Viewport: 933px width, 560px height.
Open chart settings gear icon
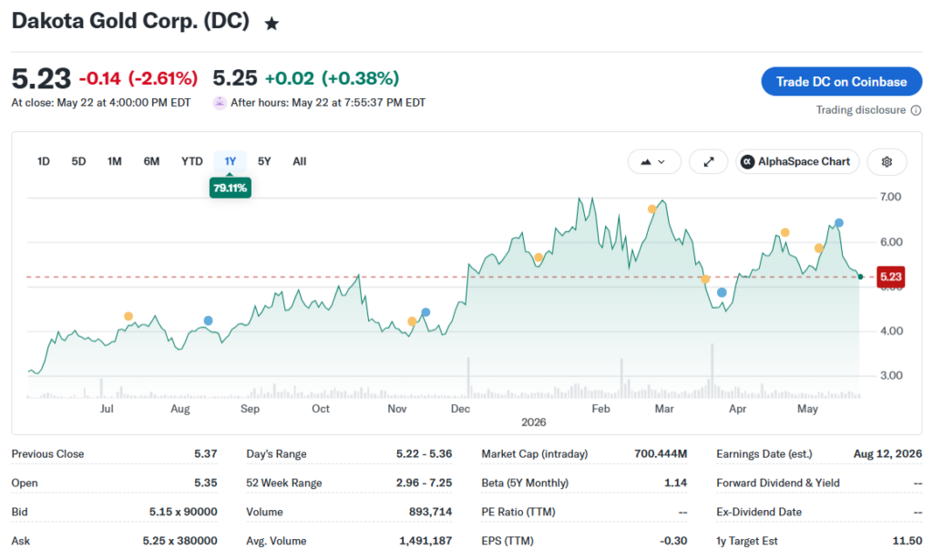[x=887, y=162]
